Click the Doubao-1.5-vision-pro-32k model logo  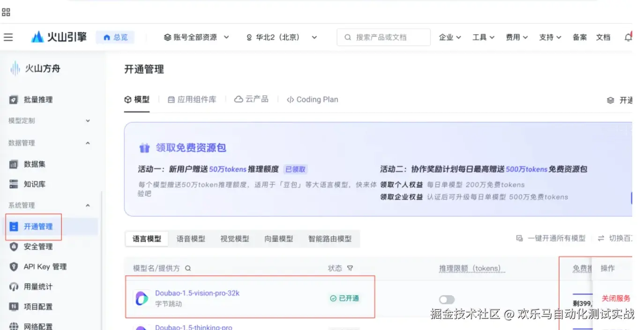(141, 298)
